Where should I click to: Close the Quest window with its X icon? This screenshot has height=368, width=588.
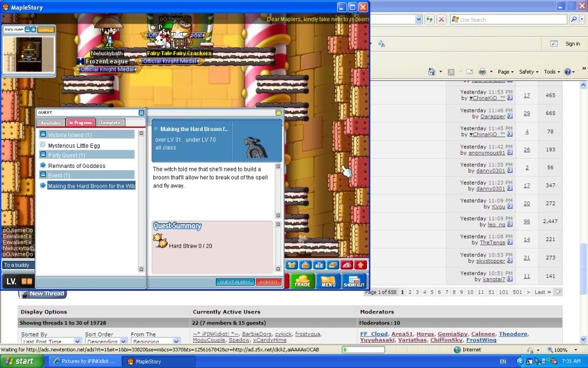coord(141,113)
